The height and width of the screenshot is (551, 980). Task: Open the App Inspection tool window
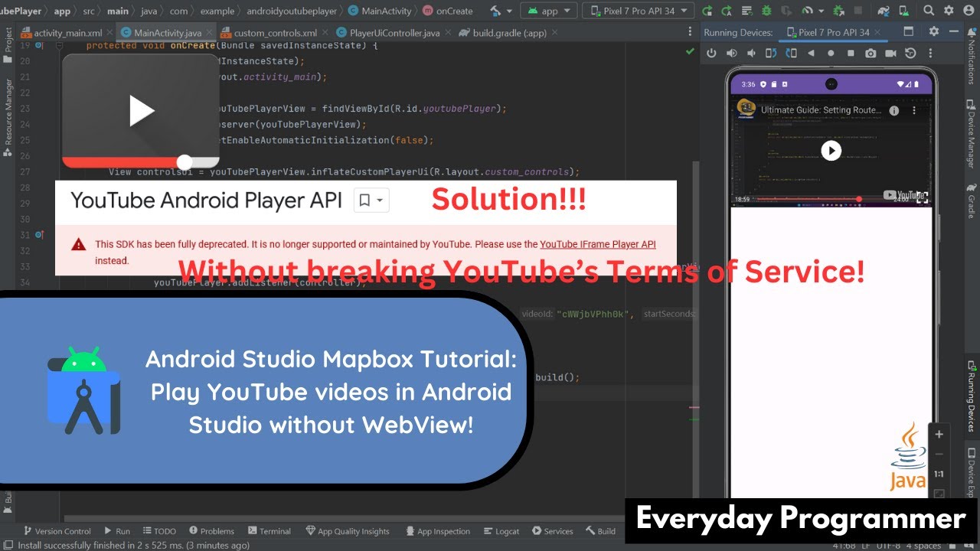point(437,531)
